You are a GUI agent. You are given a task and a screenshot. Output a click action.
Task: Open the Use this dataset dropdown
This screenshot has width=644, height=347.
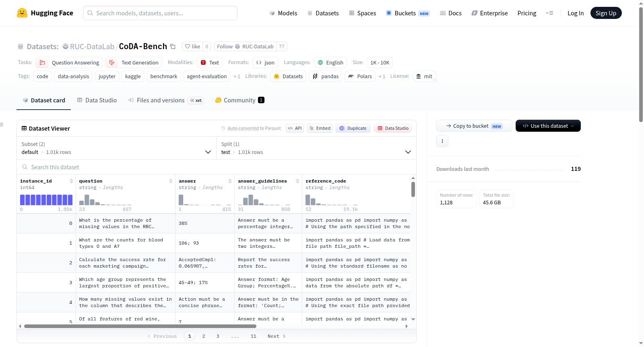point(548,126)
